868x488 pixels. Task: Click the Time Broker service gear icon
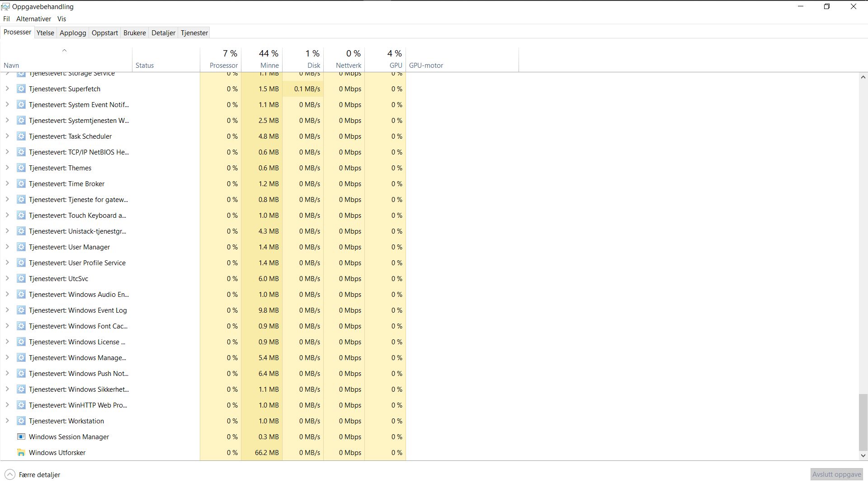tap(21, 184)
